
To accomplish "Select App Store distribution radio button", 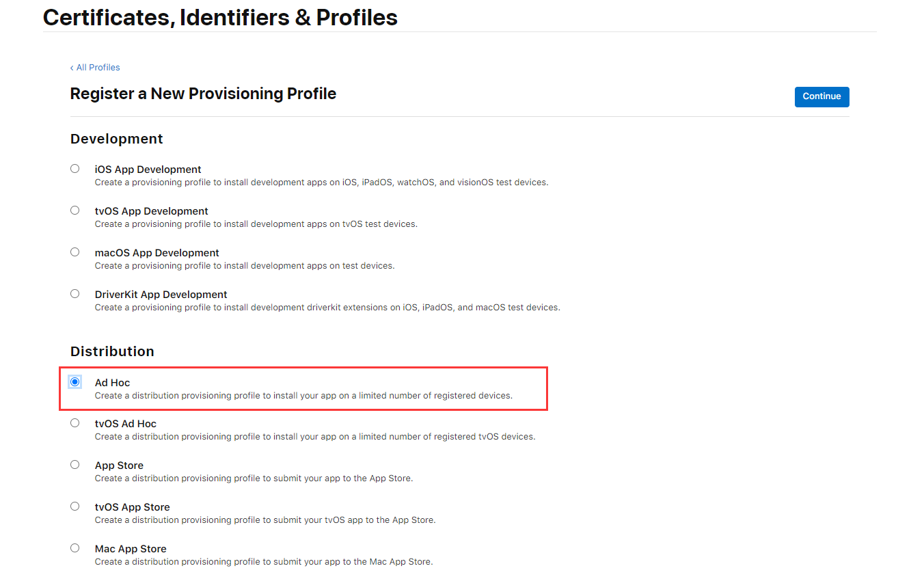I will [74, 465].
